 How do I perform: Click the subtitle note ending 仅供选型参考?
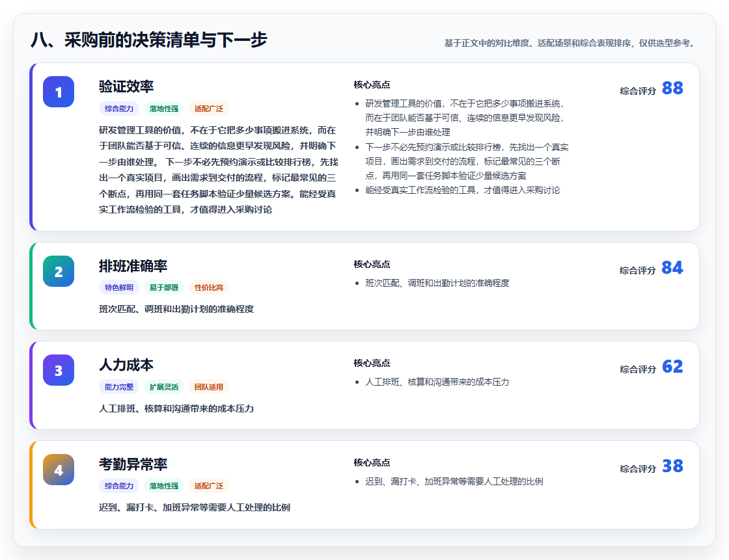[x=571, y=43]
